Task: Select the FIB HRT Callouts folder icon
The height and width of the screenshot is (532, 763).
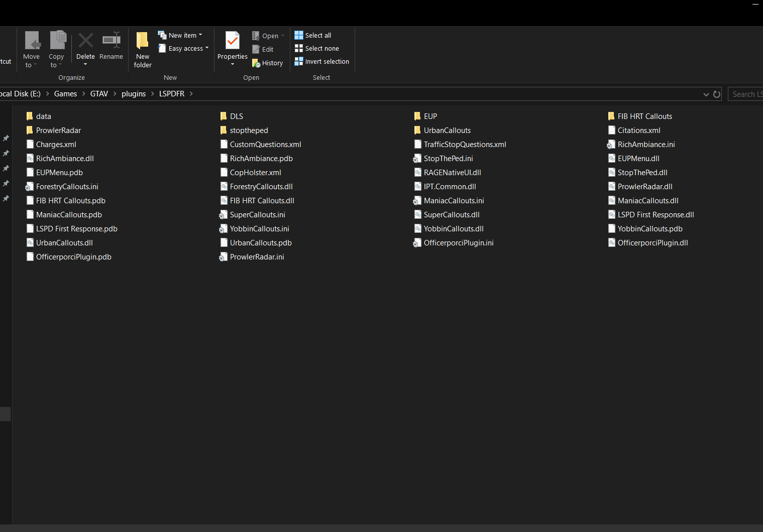Action: tap(611, 116)
